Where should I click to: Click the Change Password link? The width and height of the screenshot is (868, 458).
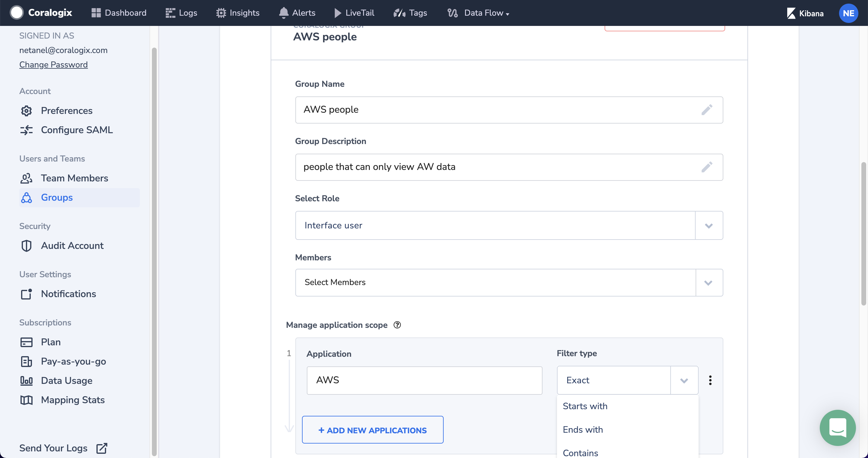[x=53, y=65]
